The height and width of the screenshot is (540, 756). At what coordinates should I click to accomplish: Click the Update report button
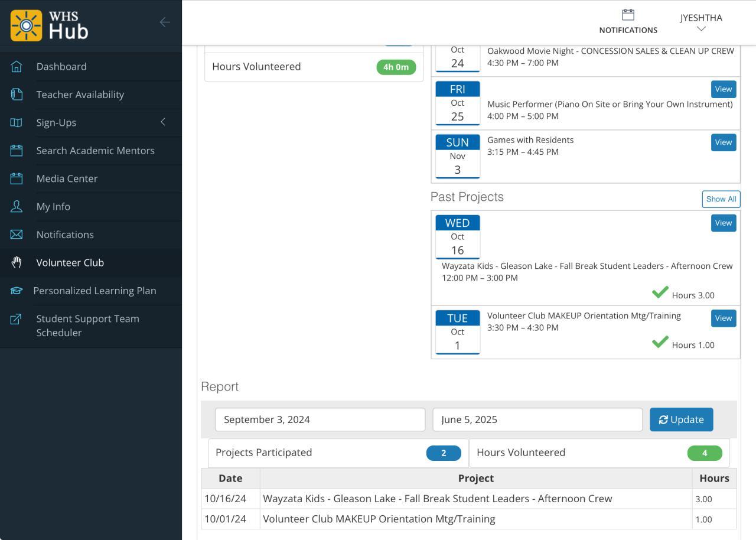click(x=681, y=419)
